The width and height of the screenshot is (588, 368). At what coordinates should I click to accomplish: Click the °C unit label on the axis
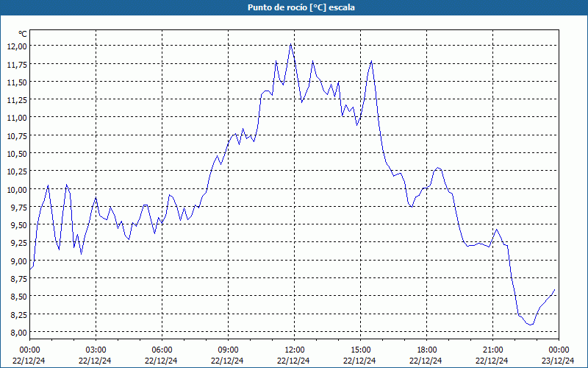coord(23,34)
